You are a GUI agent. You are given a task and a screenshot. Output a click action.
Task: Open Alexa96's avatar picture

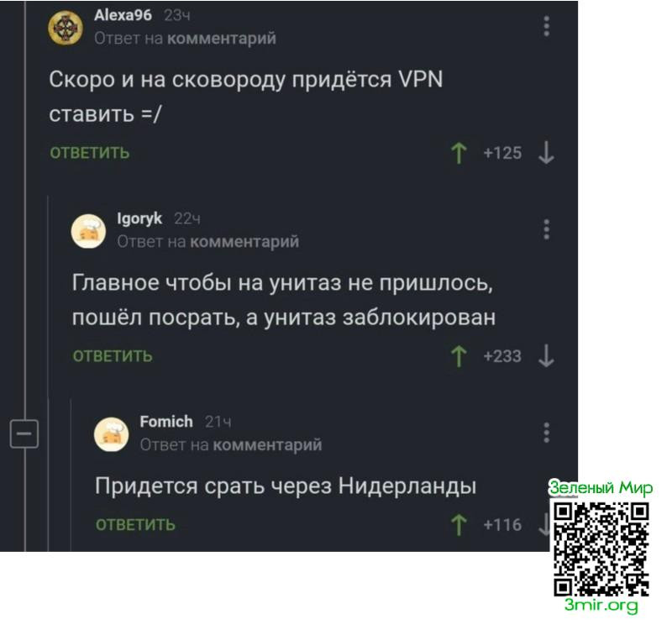point(66,28)
